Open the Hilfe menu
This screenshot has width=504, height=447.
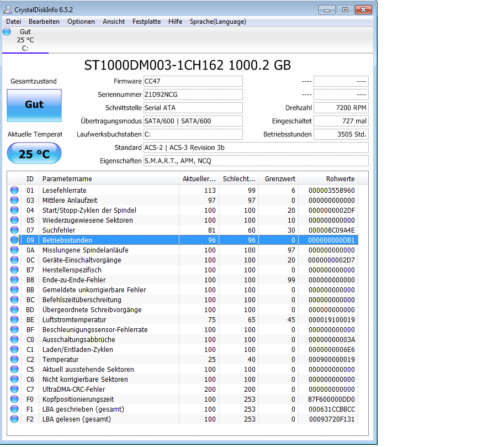coord(175,22)
